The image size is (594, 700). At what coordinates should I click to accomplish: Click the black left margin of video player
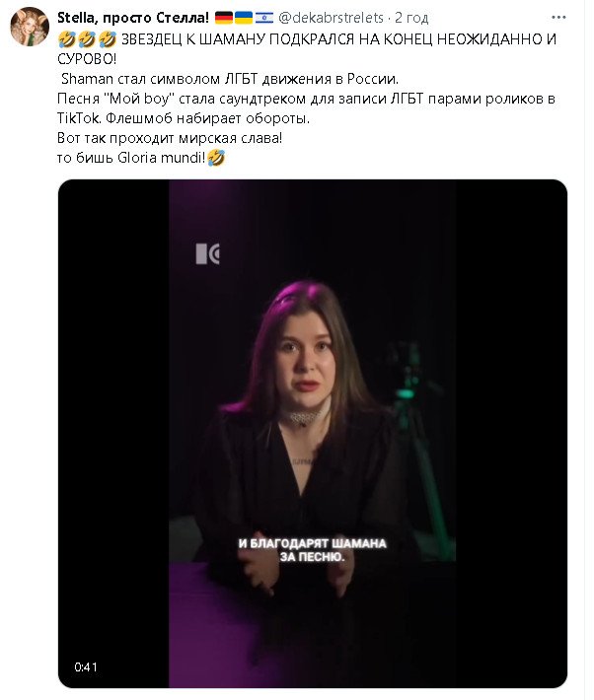coord(113,434)
